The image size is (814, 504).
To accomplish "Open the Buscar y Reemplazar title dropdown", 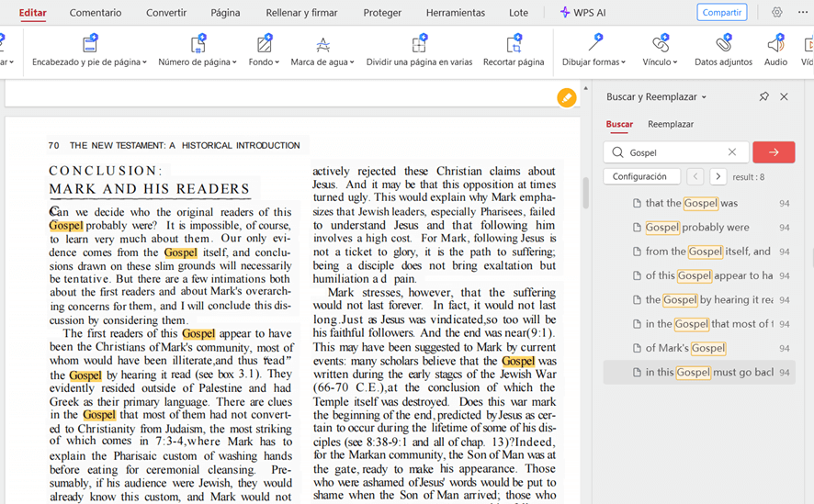I will click(x=704, y=97).
